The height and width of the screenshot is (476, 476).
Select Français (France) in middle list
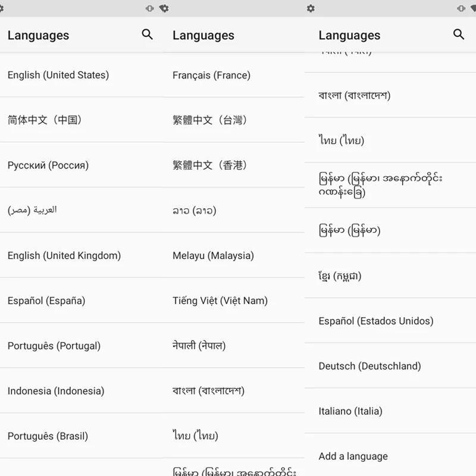(234, 75)
